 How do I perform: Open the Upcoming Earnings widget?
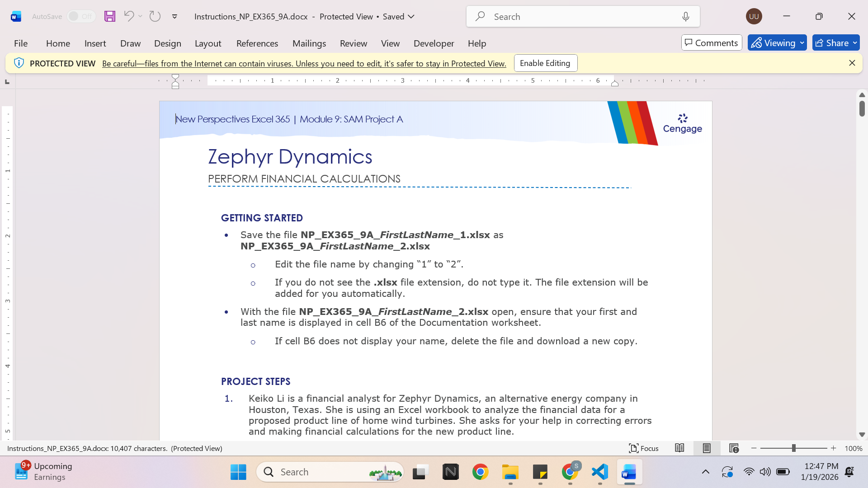[43, 472]
